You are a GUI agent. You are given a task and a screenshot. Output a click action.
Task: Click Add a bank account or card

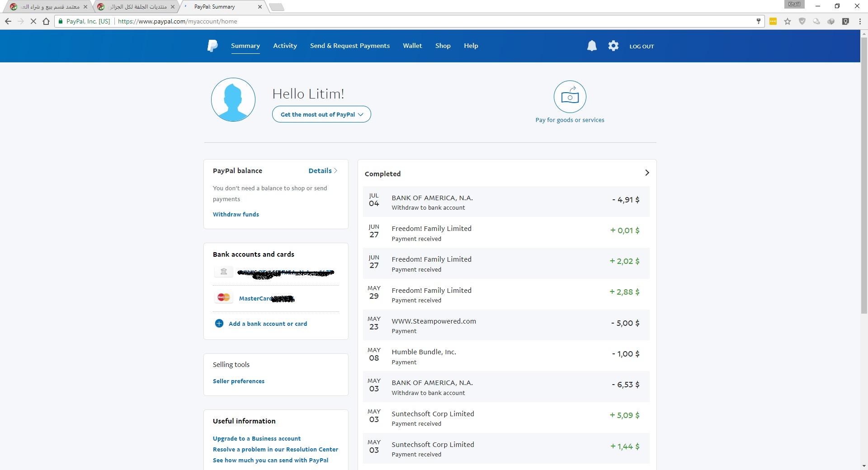(268, 324)
